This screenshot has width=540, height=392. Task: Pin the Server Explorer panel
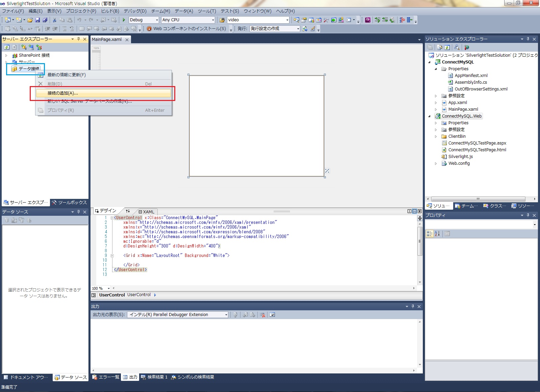click(78, 39)
